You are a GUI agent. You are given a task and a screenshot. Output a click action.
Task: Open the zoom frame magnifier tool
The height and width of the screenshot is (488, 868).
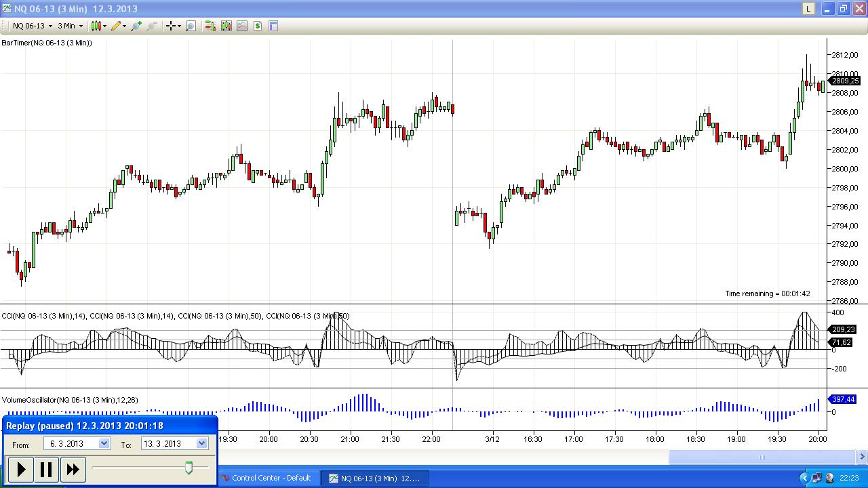[191, 26]
